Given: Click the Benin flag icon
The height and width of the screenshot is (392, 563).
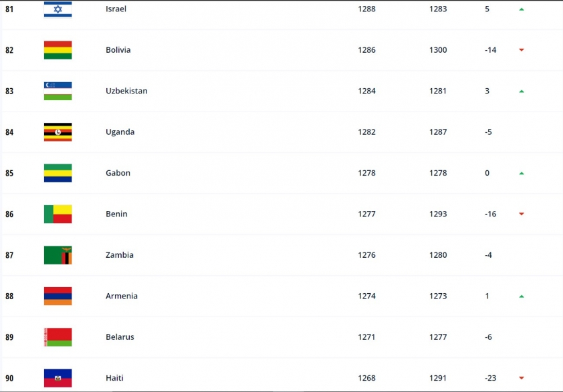Looking at the screenshot, I should tap(58, 214).
